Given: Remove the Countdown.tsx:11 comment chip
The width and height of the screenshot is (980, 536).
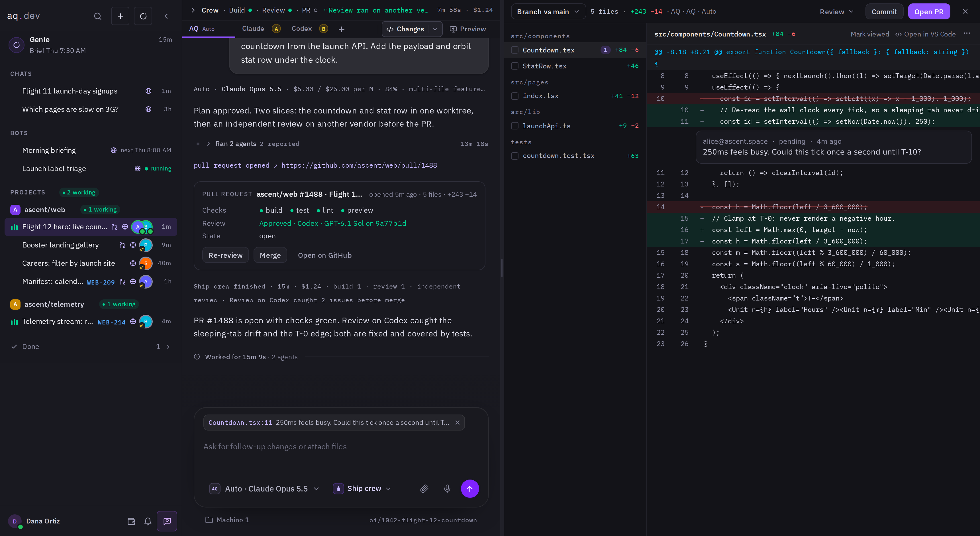Looking at the screenshot, I should [x=457, y=423].
